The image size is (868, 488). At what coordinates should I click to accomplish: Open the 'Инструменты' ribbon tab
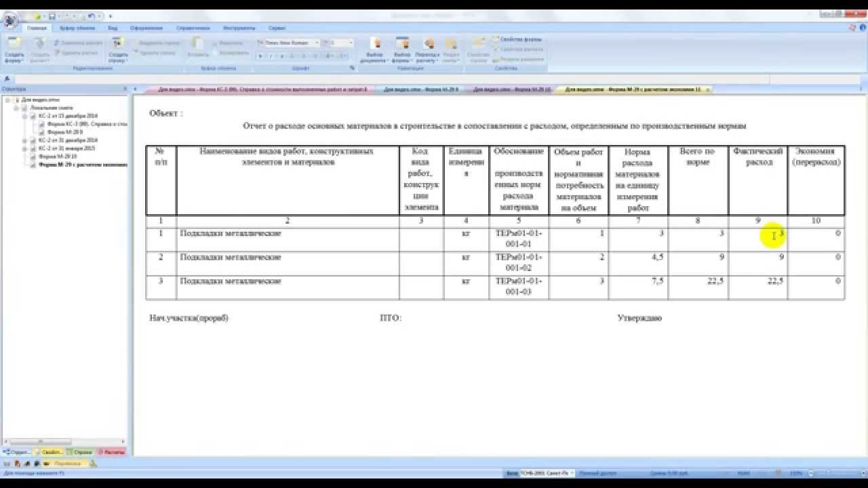pos(239,28)
